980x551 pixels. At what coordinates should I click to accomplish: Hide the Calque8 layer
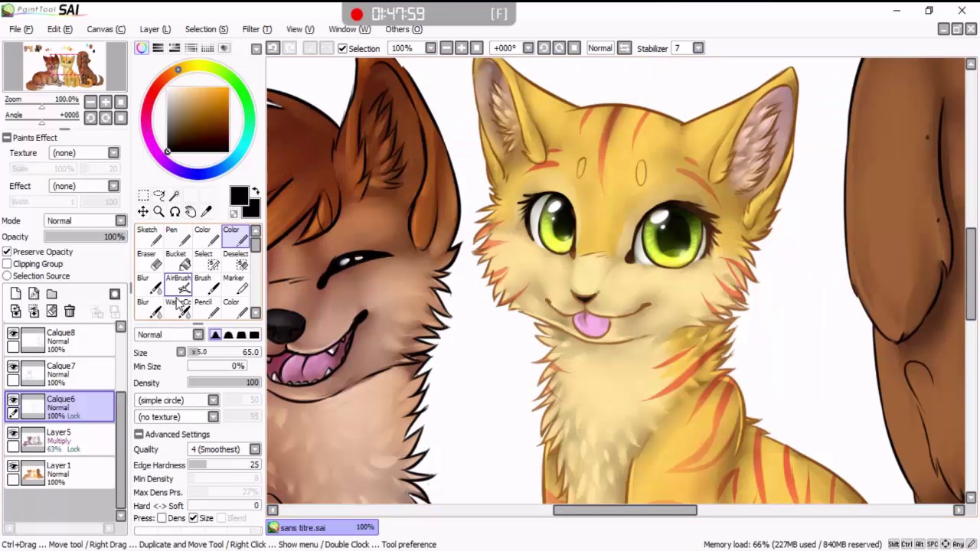[13, 334]
